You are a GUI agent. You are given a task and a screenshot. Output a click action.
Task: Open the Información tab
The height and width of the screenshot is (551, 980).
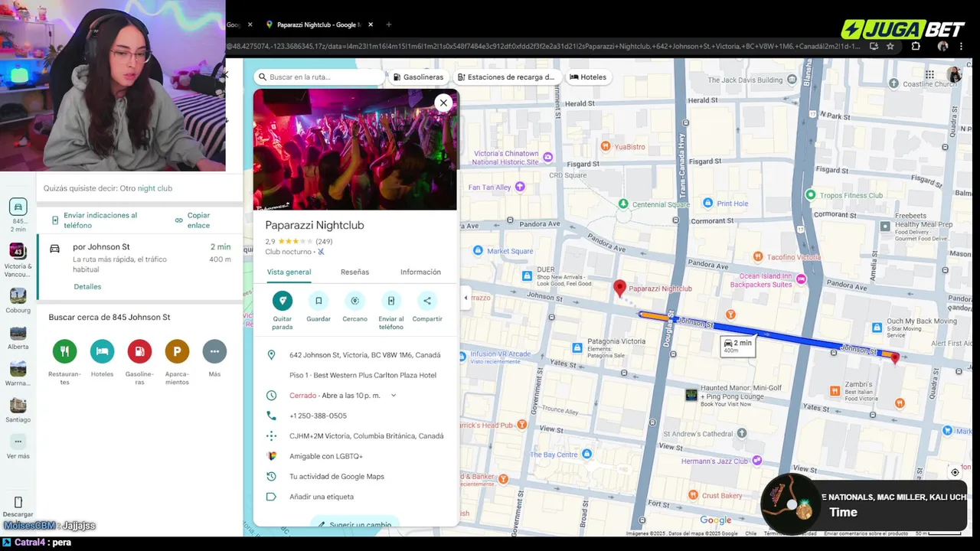(x=420, y=272)
